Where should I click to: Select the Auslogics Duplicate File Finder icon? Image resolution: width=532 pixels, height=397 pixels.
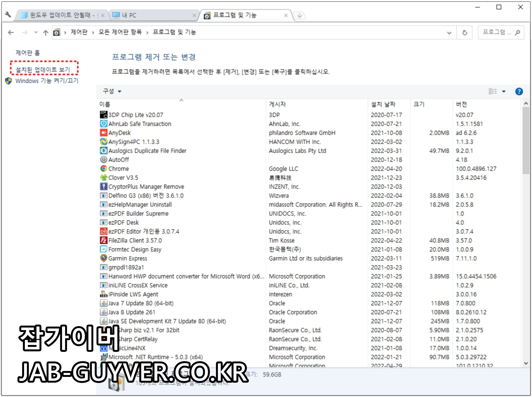click(103, 150)
